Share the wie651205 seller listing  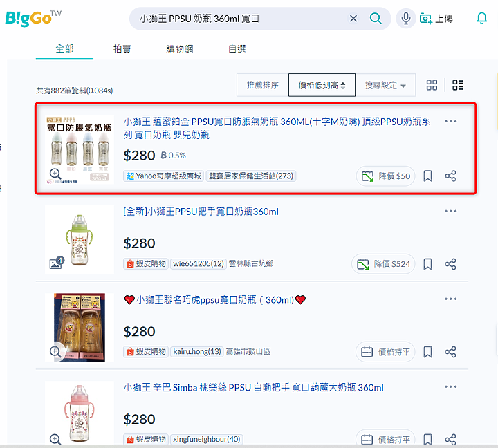pos(450,264)
